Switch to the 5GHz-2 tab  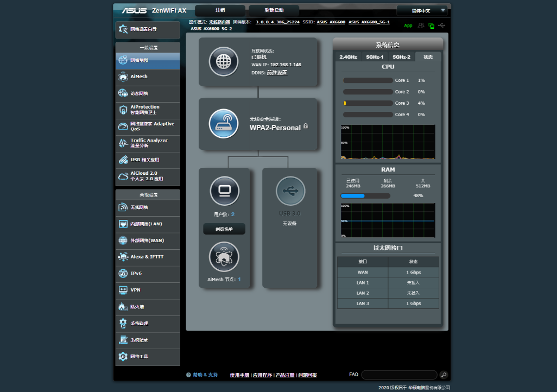click(401, 57)
